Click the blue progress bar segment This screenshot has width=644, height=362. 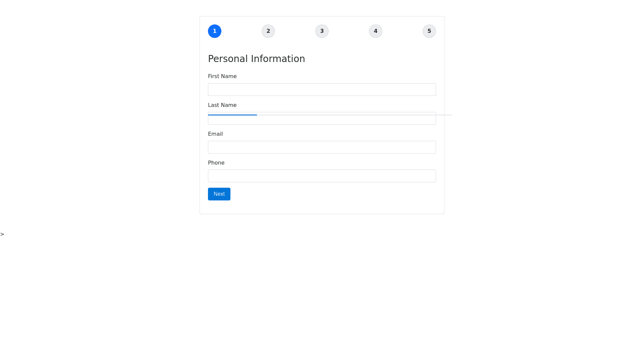232,115
